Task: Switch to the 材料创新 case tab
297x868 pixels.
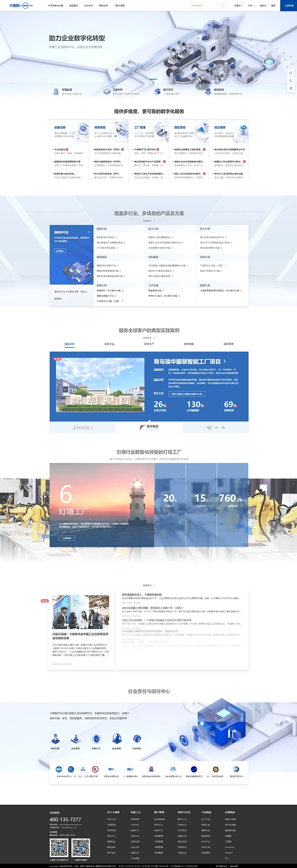Action: [x=189, y=344]
